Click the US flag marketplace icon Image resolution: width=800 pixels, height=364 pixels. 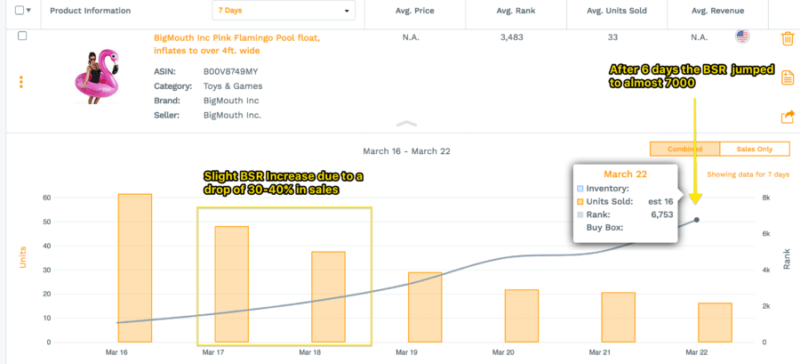(742, 36)
